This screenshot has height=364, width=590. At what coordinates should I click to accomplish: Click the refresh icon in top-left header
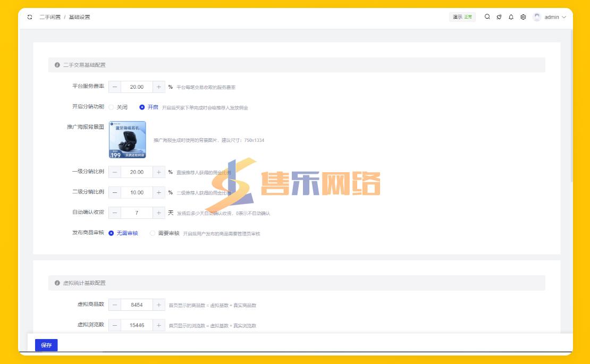point(30,17)
